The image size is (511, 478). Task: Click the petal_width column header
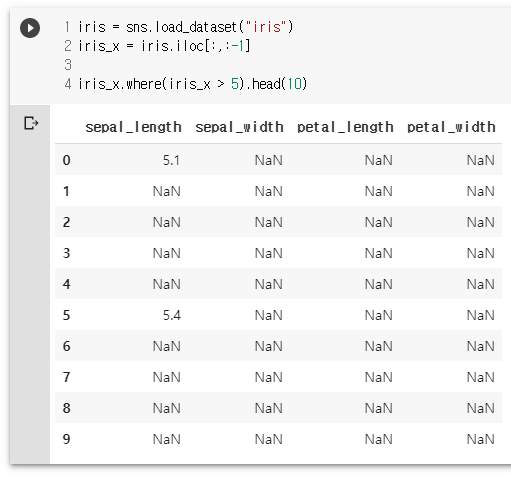[451, 127]
